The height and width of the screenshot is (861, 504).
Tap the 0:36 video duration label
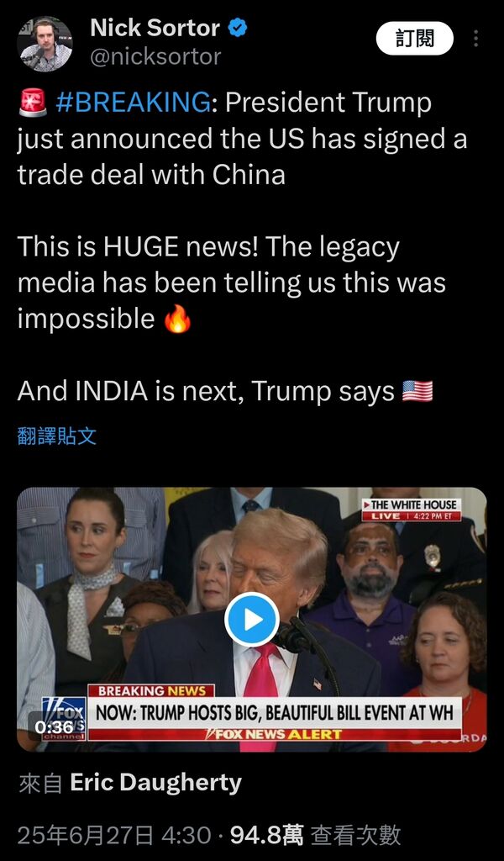(x=54, y=726)
